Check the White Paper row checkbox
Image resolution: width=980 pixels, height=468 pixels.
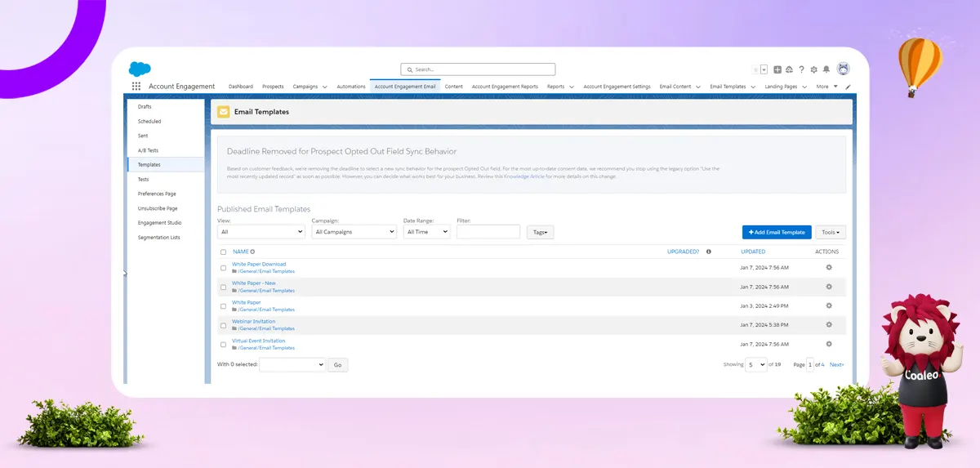tap(223, 306)
